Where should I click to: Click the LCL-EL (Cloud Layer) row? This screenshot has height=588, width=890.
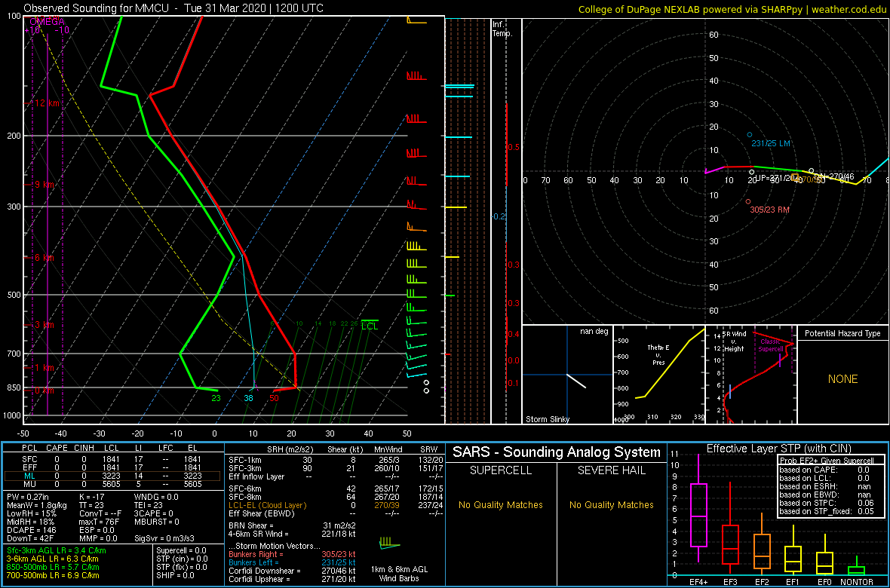tap(335, 505)
